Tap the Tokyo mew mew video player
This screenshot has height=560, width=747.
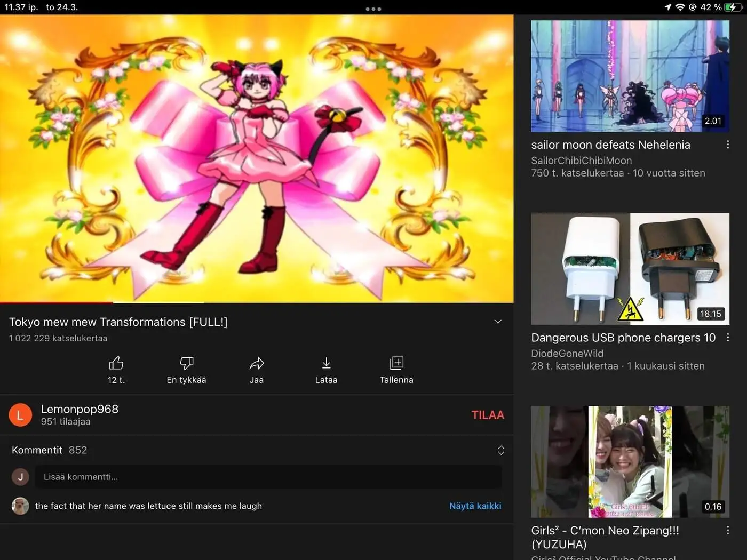point(257,158)
